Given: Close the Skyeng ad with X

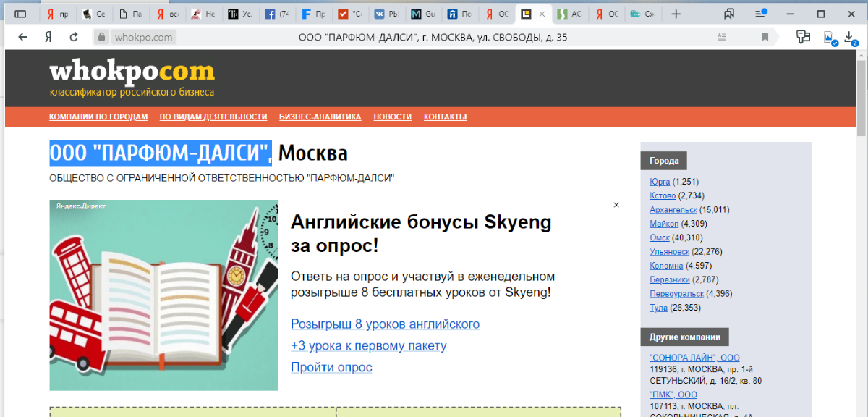Looking at the screenshot, I should [616, 205].
